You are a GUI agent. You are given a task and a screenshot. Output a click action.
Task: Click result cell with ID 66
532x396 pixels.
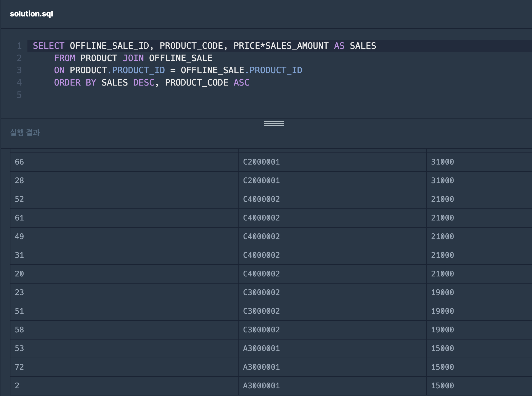click(19, 162)
